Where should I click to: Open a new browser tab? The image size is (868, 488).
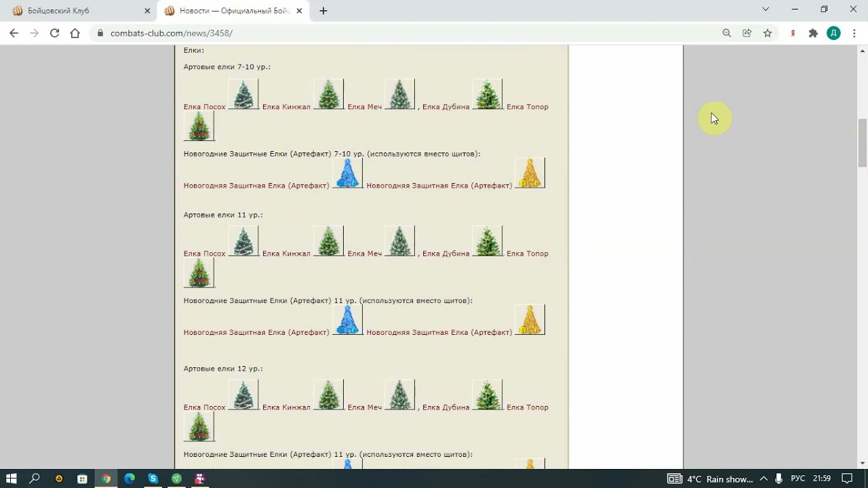323,11
